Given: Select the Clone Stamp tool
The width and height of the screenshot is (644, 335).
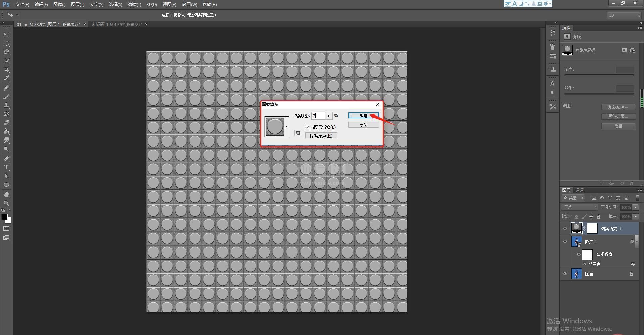Looking at the screenshot, I should click(6, 105).
